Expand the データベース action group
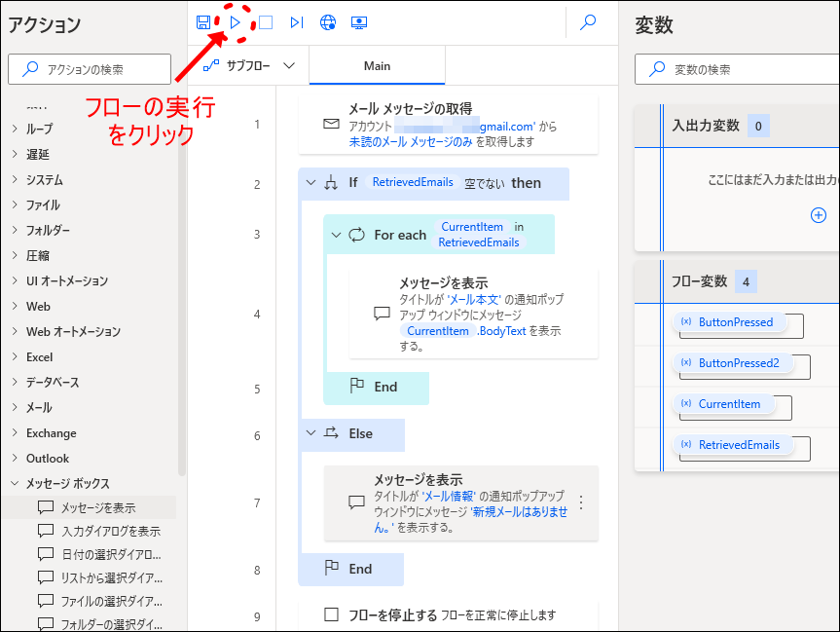Image resolution: width=840 pixels, height=632 pixels. coord(15,382)
